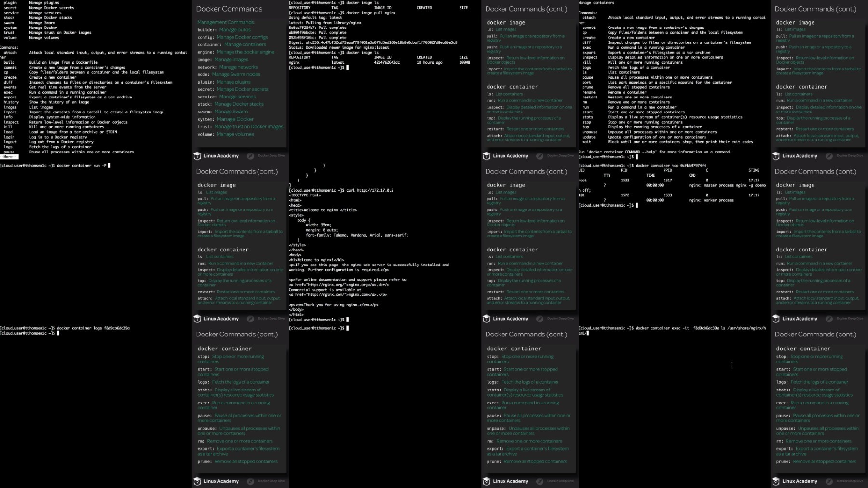The height and width of the screenshot is (488, 868).
Task: Click "Run 'docker container COMMAND --help'" hint line
Action: click(x=655, y=152)
